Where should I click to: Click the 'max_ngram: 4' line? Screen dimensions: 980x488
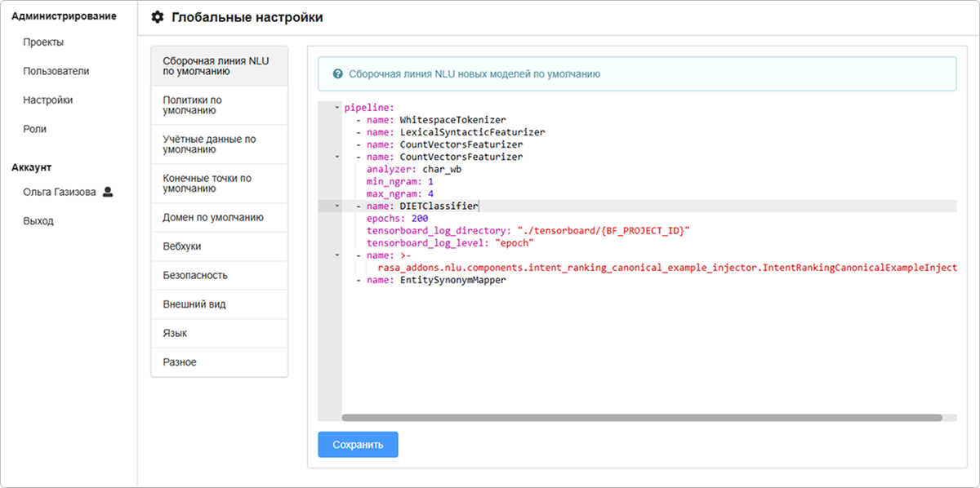pos(400,194)
